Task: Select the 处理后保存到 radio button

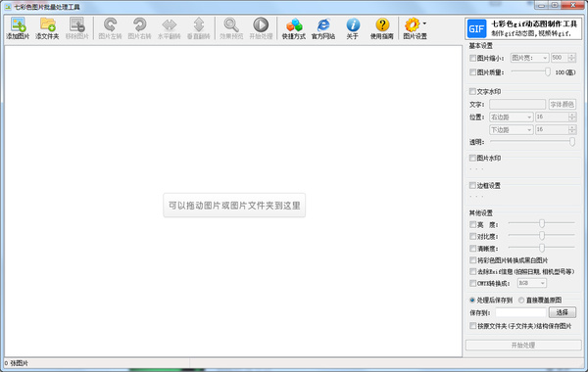Action: pos(472,301)
